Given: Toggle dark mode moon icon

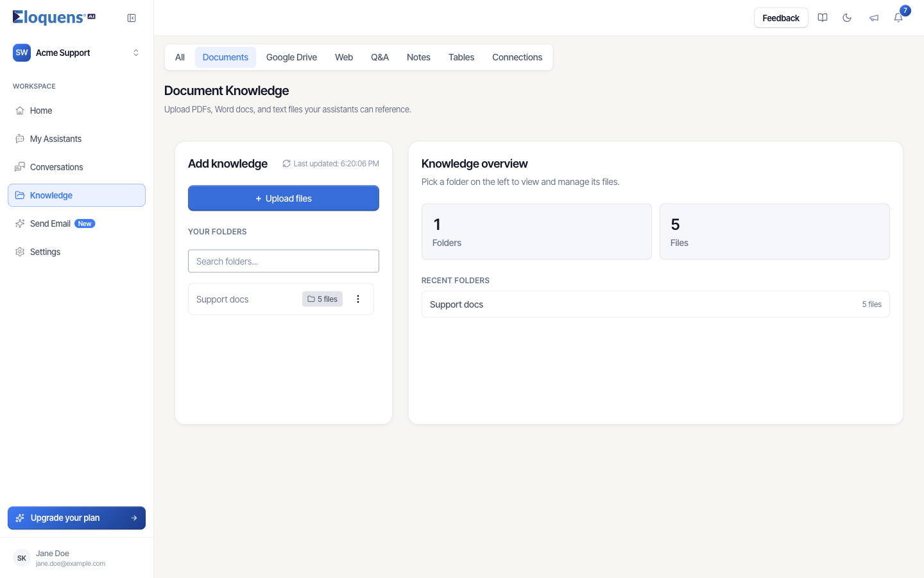Looking at the screenshot, I should point(847,18).
